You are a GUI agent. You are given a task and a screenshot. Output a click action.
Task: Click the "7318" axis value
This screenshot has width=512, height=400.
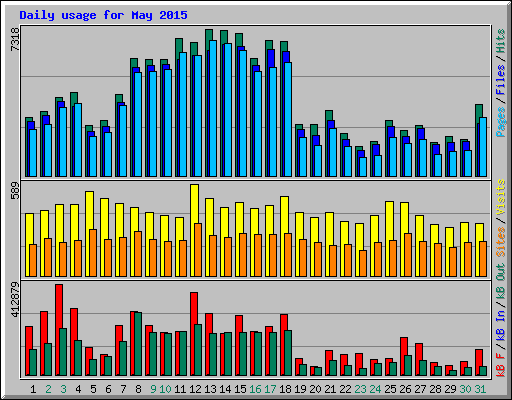point(15,39)
